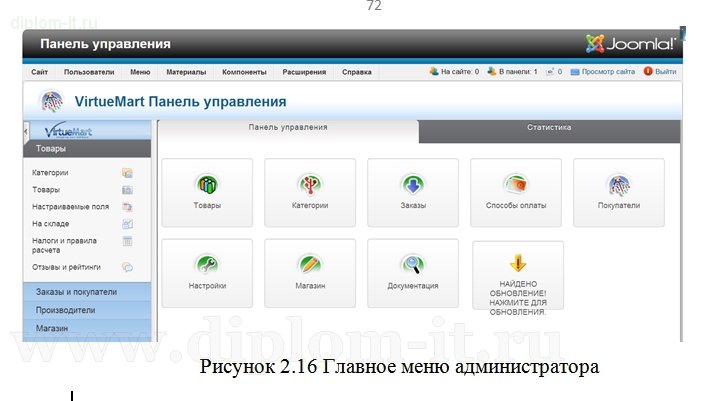
Task: Open the Сайт menu
Action: point(40,72)
